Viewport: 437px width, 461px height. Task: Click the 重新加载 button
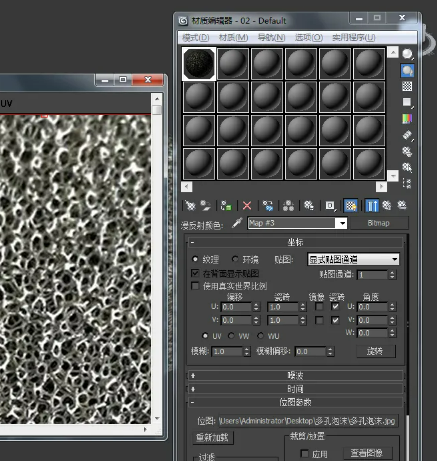coord(212,437)
